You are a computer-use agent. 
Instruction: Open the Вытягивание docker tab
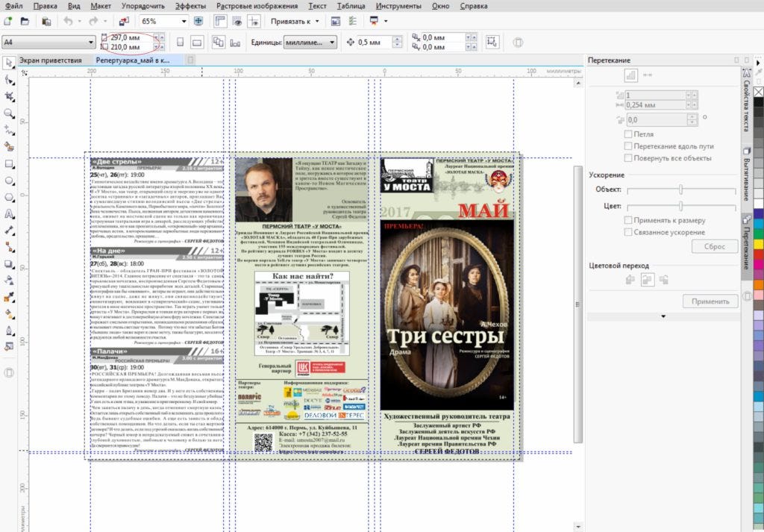point(746,176)
